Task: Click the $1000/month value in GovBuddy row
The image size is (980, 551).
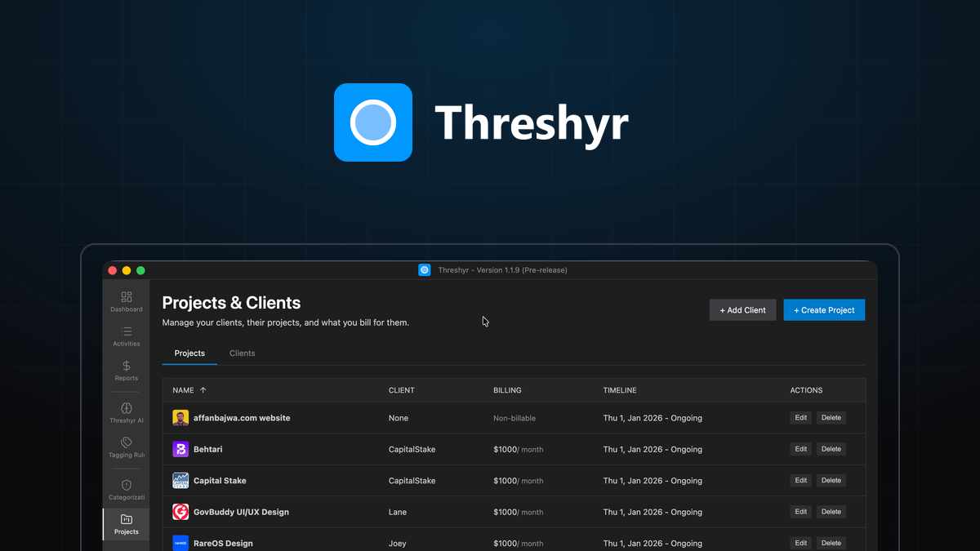Action: tap(518, 512)
